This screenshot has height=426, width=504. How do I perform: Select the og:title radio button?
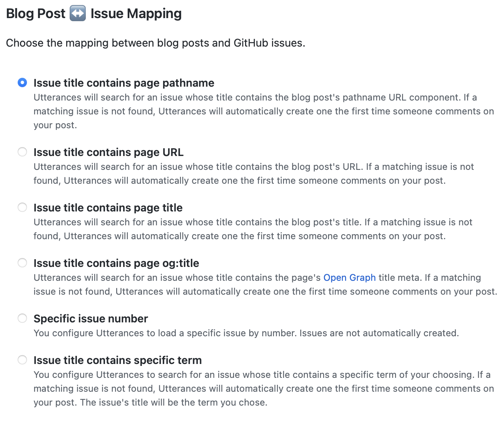point(22,263)
